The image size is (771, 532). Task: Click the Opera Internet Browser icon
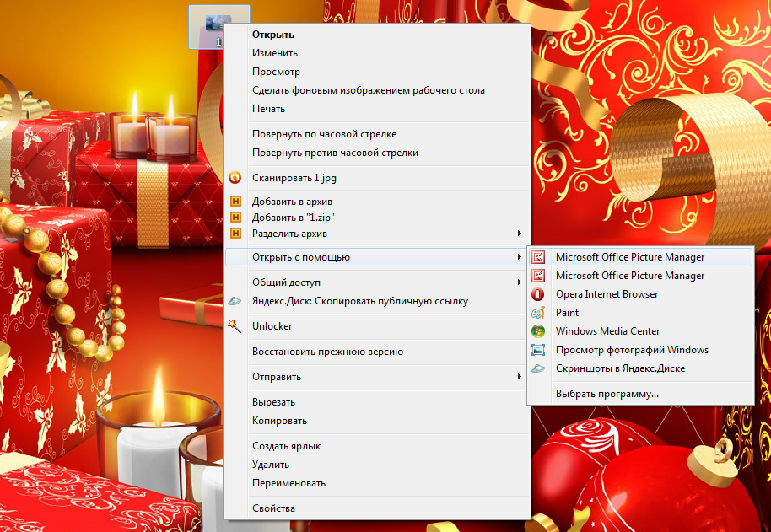point(538,294)
